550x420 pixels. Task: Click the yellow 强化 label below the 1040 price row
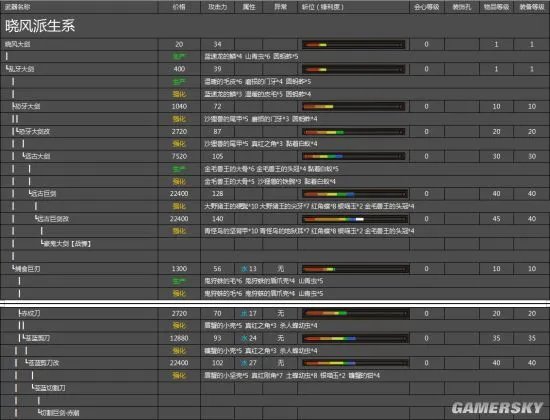pyautogui.click(x=179, y=119)
